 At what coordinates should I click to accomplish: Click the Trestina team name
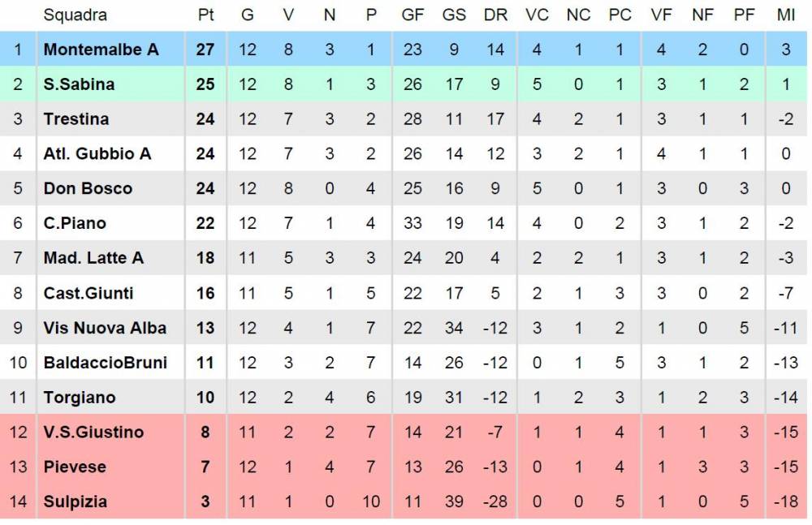click(76, 118)
